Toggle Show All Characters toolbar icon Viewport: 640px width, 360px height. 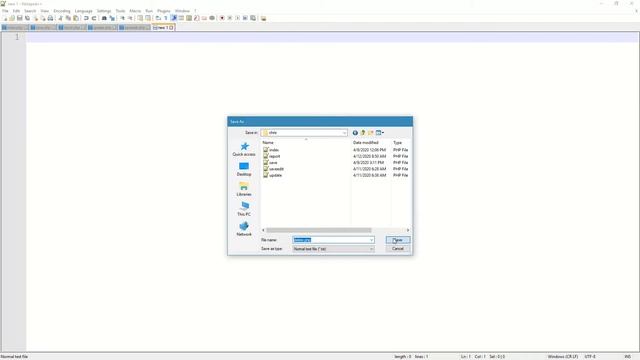[166, 18]
